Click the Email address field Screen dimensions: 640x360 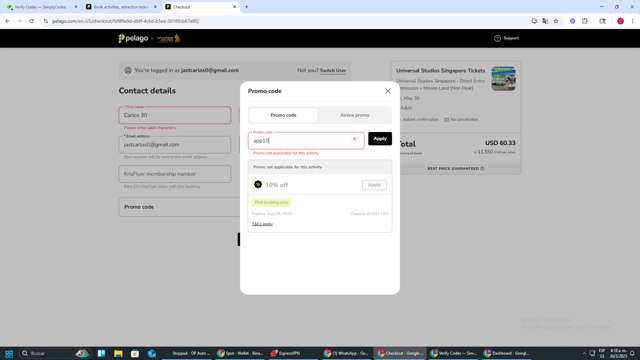point(175,144)
